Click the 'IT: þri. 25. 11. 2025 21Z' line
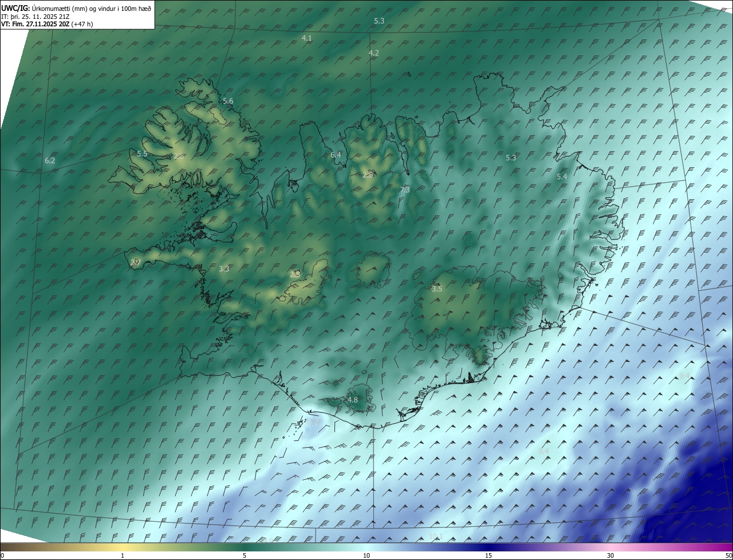Screen dimensions: 733x560 (x=34, y=17)
